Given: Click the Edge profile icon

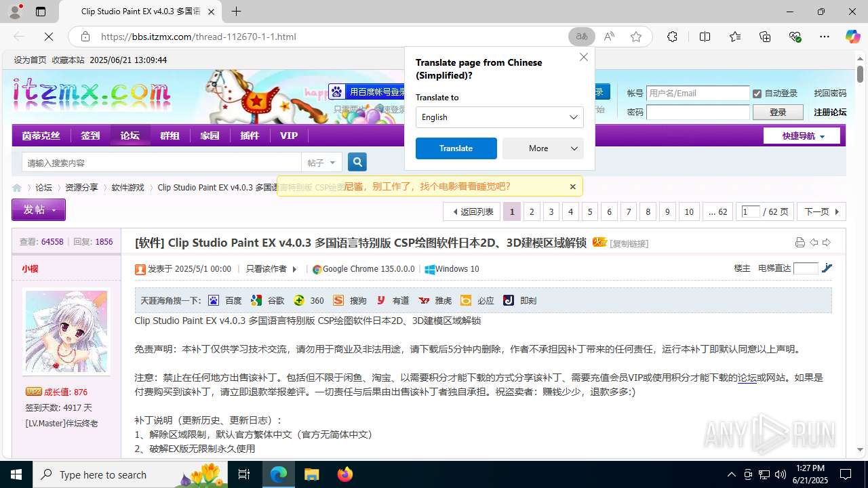Looking at the screenshot, I should click(15, 12).
